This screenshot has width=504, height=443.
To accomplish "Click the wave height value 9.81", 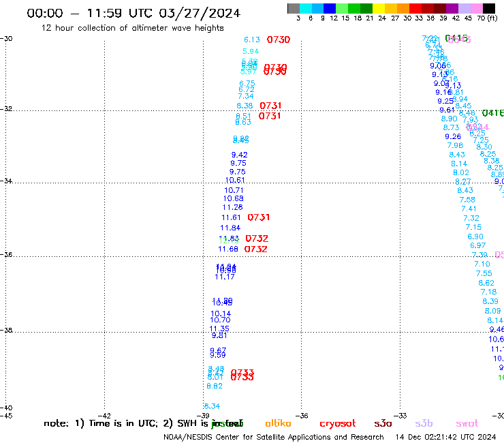I will tap(219, 335).
